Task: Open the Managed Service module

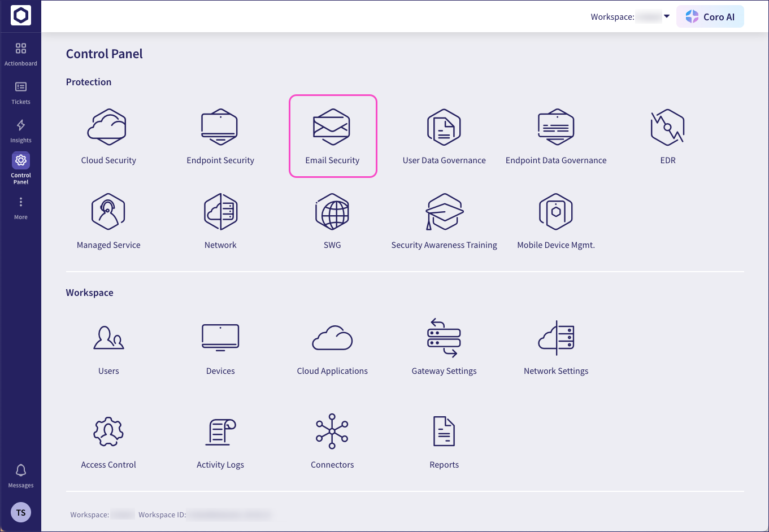Action: 108,220
